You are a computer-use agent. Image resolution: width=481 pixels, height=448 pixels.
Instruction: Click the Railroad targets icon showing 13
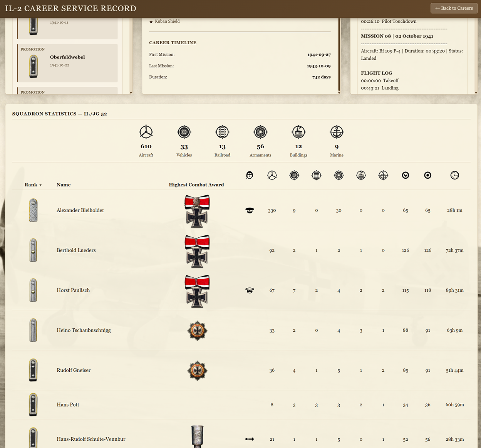coord(222,131)
